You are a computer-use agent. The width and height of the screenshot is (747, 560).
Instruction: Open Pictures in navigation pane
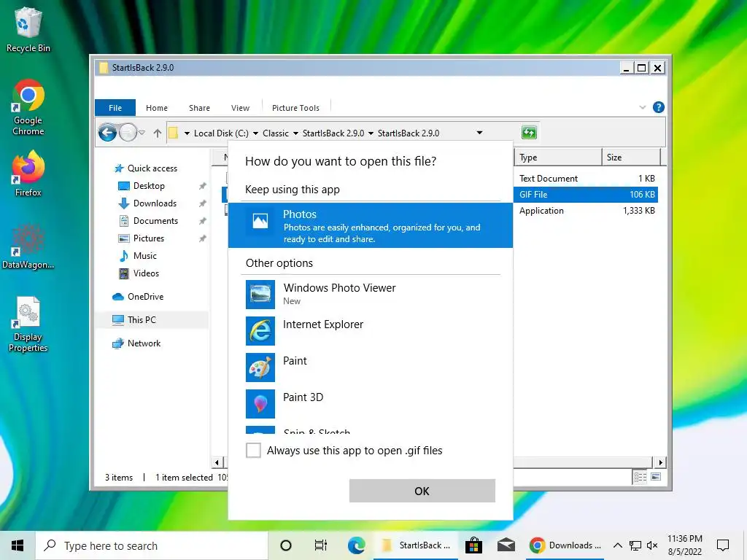click(x=142, y=238)
